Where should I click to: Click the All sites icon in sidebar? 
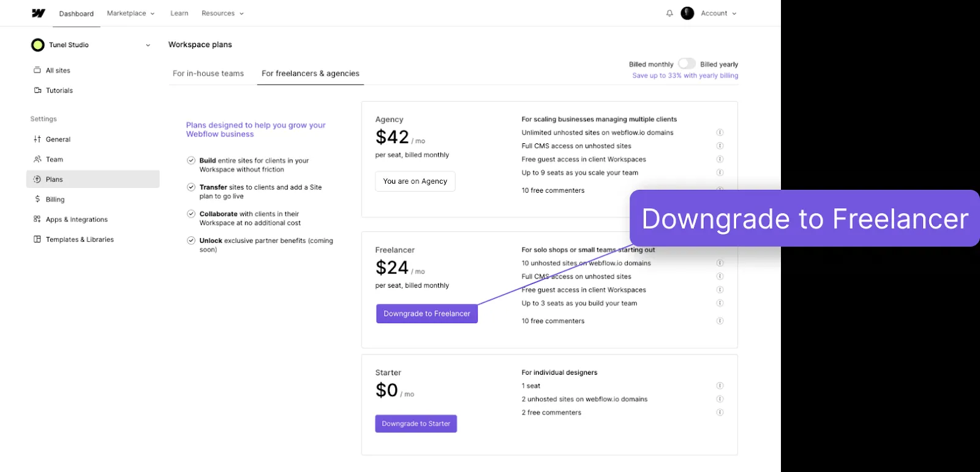point(37,70)
